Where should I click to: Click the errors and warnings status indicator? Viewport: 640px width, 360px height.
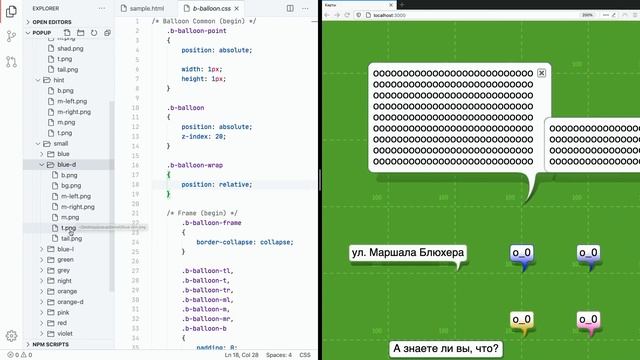click(20, 355)
